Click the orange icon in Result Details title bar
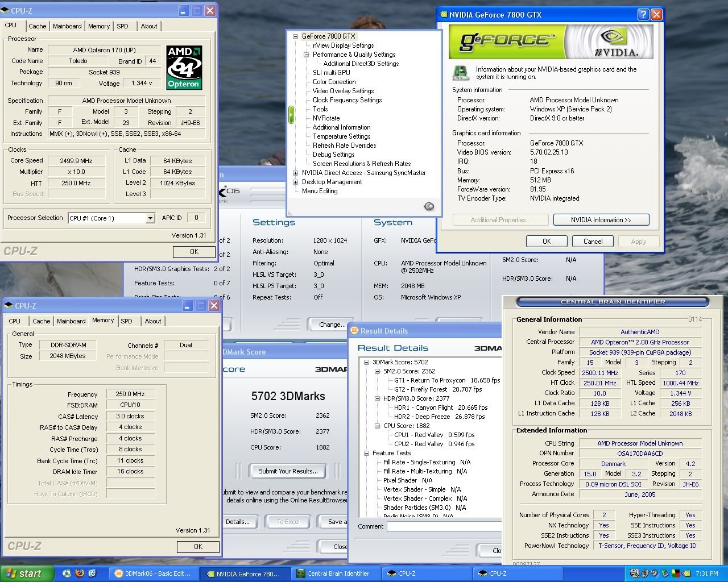 coord(353,330)
